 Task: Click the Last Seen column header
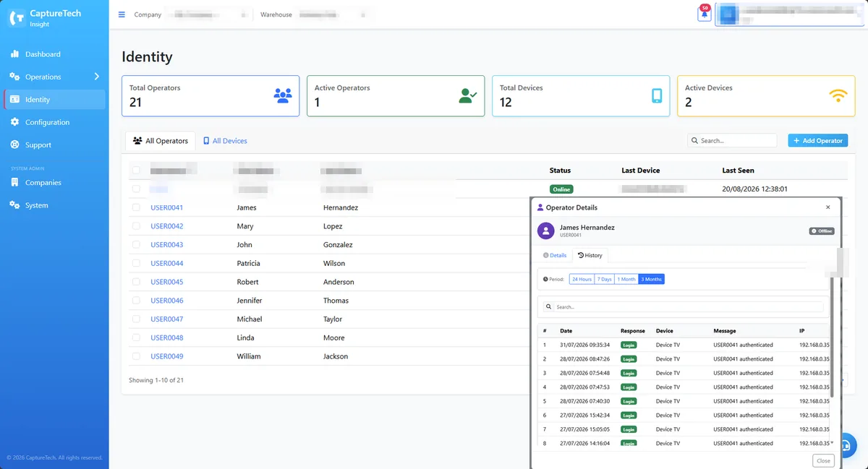point(738,171)
